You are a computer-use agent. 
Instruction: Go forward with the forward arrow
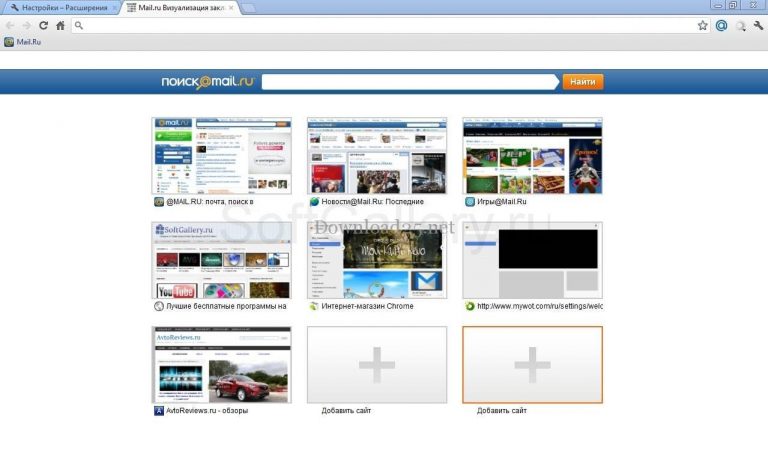pos(26,25)
